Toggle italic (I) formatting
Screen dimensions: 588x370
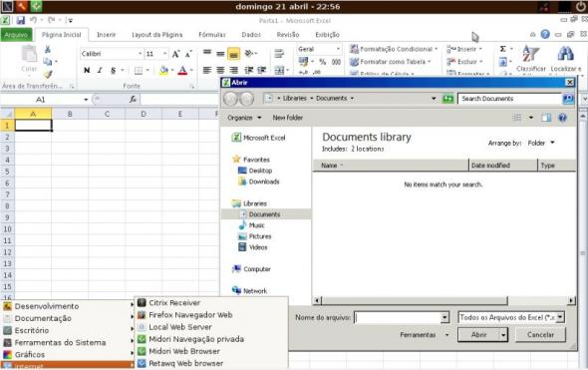[100, 70]
